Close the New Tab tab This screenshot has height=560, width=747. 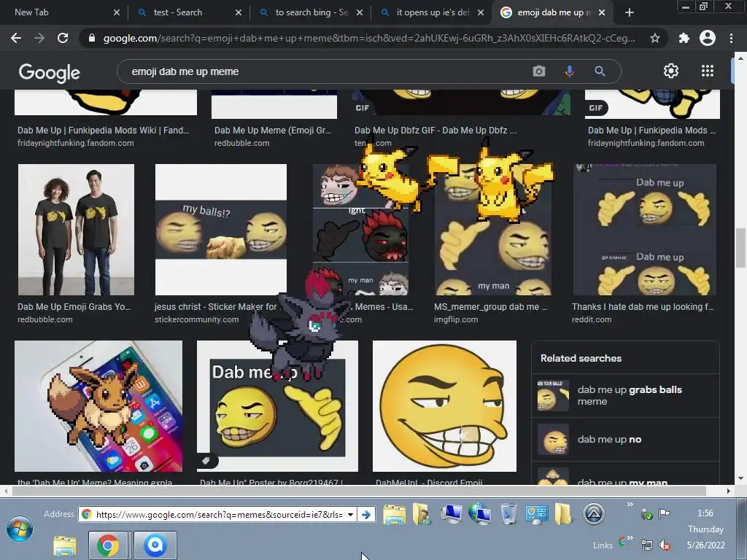point(117,12)
